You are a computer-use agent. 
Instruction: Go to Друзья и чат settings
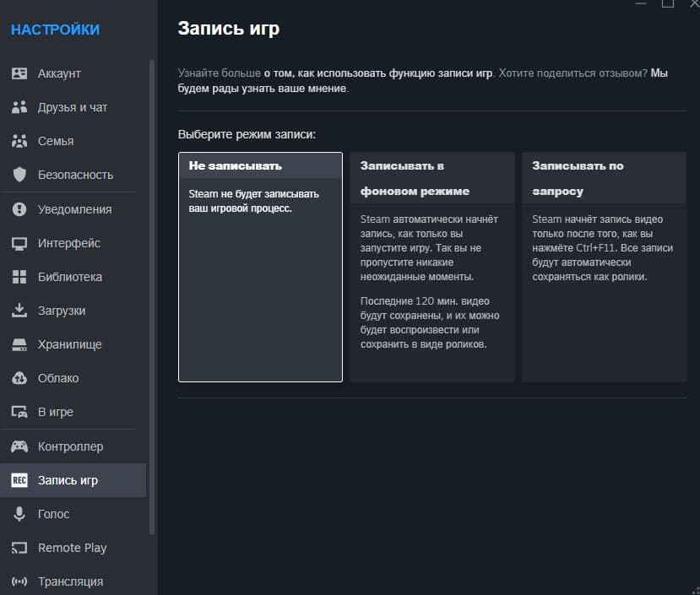coord(73,107)
